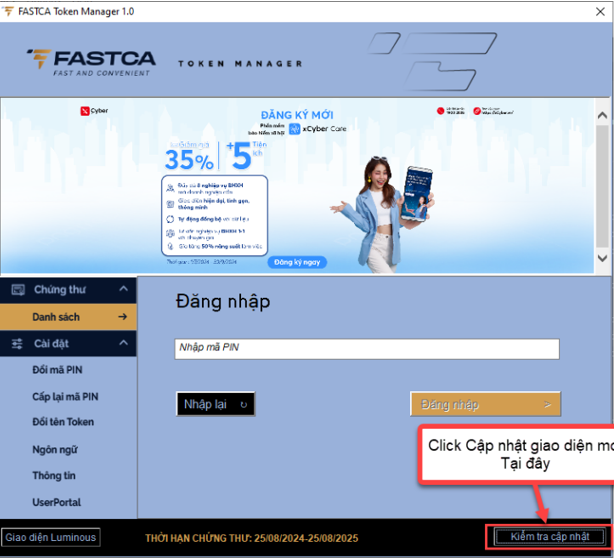Select Cấp lại mã PIN in sidebar
This screenshot has width=614, height=559.
tap(65, 396)
